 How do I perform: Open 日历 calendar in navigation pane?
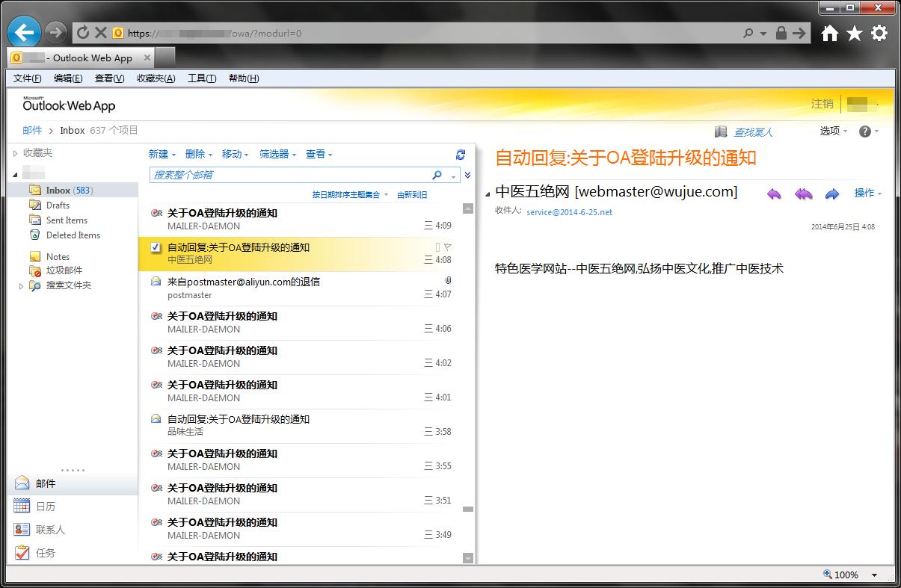coord(45,507)
